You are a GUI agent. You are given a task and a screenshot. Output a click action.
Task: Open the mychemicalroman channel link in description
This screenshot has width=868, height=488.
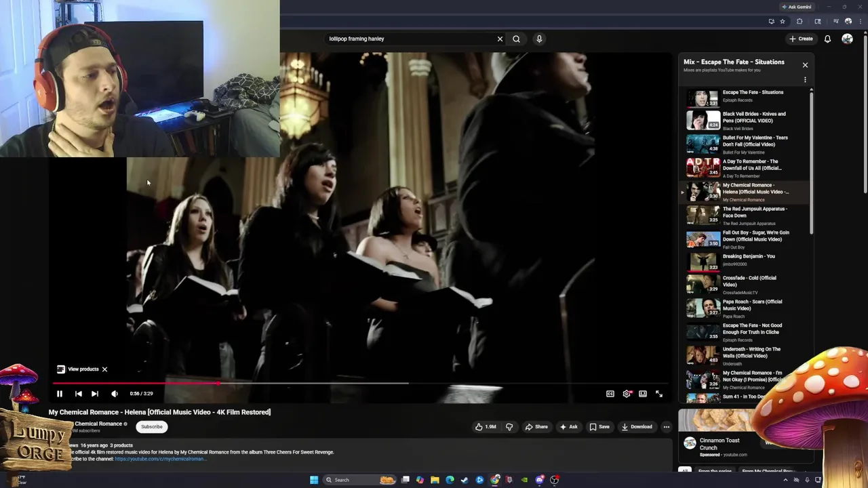[x=160, y=459]
